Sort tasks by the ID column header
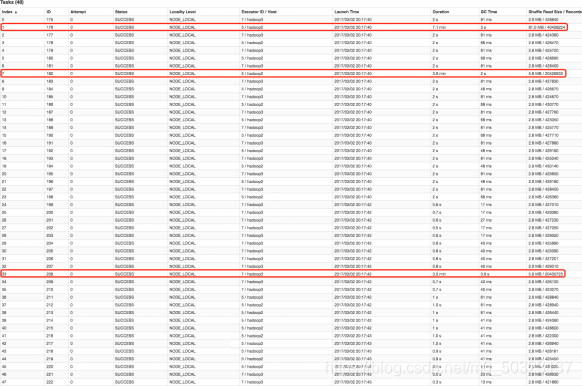Screen dimensions: 582x386 (x=49, y=12)
